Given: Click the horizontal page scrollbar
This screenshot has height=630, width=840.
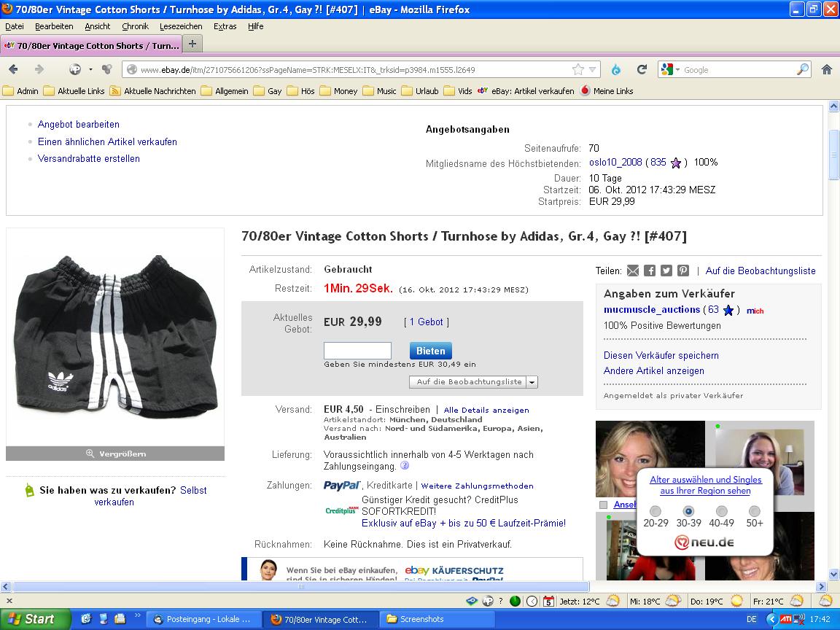Looking at the screenshot, I should point(300,586).
